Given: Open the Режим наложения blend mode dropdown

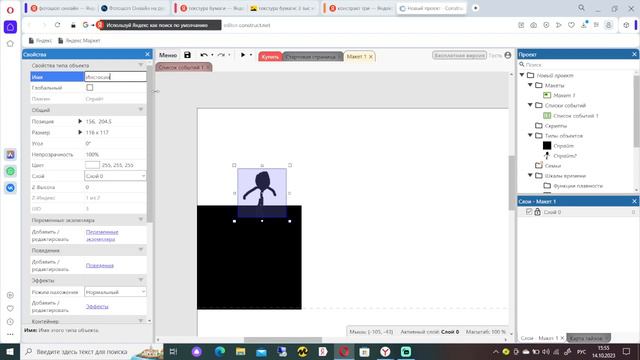Looking at the screenshot, I should tap(115, 292).
